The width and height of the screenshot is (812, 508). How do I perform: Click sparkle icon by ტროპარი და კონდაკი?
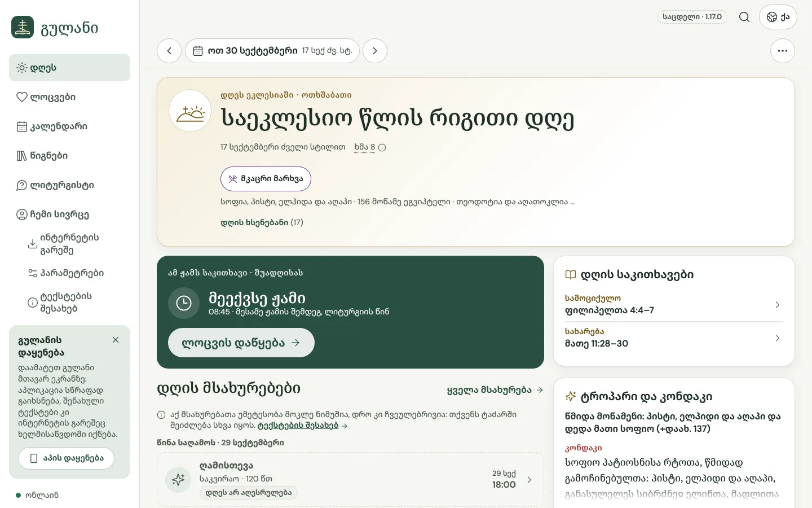[571, 396]
